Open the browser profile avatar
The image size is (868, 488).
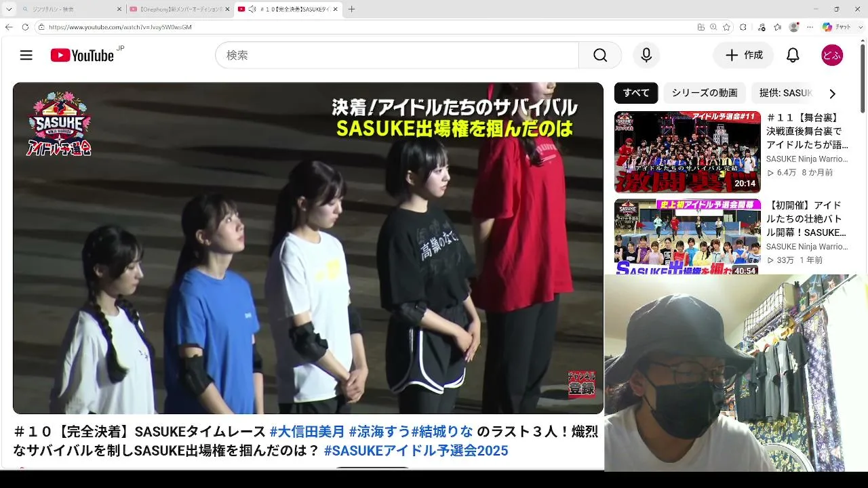tap(794, 27)
